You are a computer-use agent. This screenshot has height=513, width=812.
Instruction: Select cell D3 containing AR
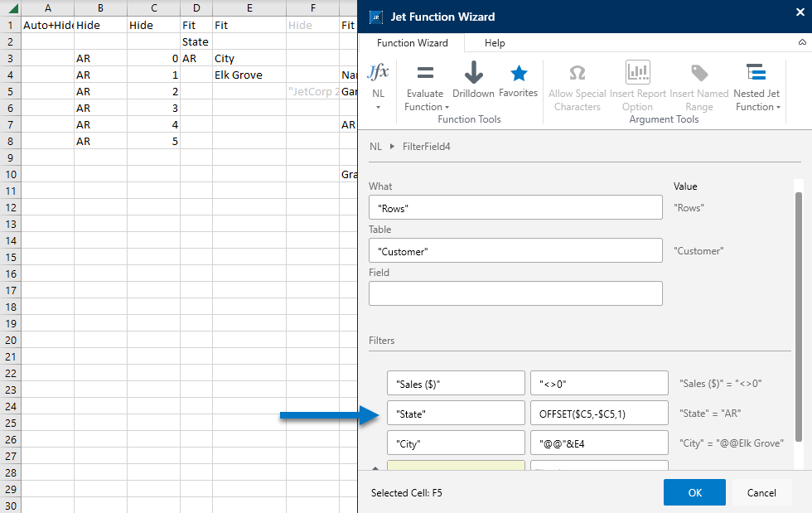point(196,59)
